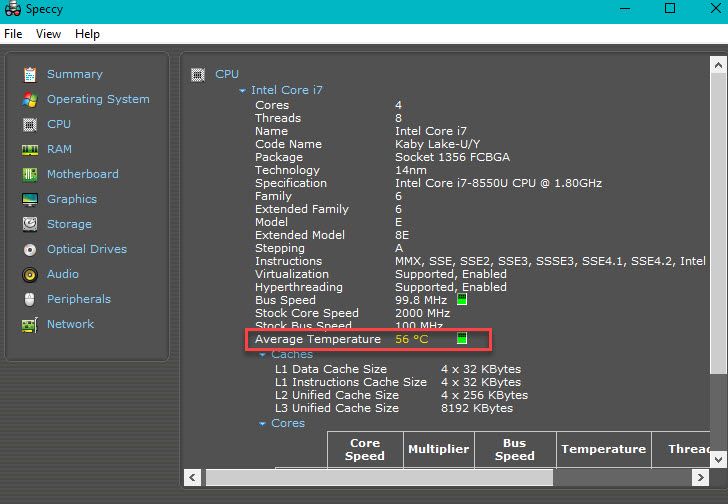Click 'Intel Core i7-8550U CPU @ 1.80GHz' text

pyautogui.click(x=499, y=183)
